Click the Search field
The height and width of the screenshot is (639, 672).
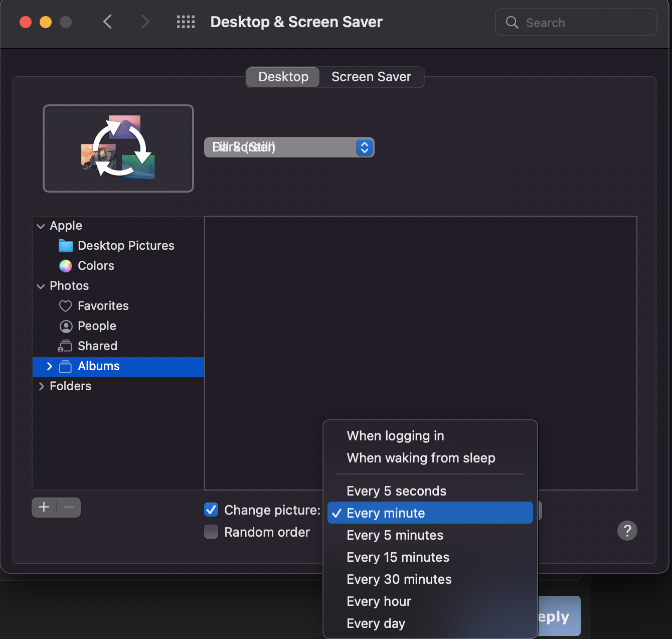tap(576, 22)
